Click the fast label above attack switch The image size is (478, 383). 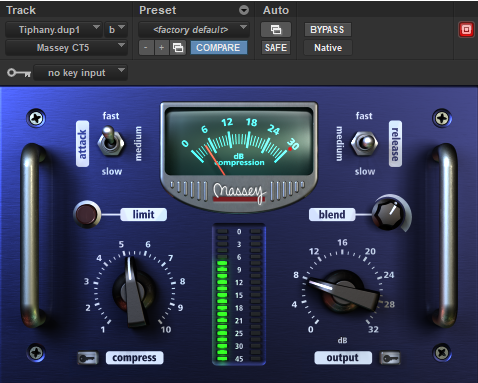(111, 116)
